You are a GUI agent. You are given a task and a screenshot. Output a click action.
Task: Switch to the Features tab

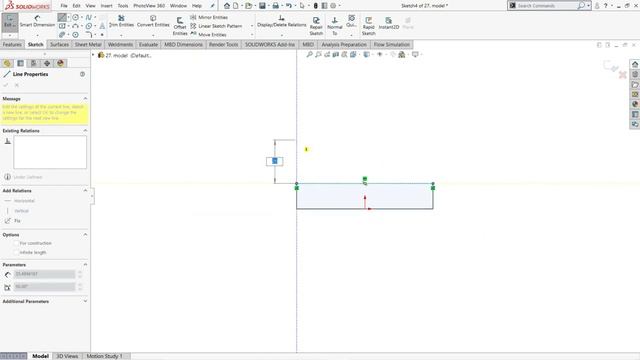point(12,44)
